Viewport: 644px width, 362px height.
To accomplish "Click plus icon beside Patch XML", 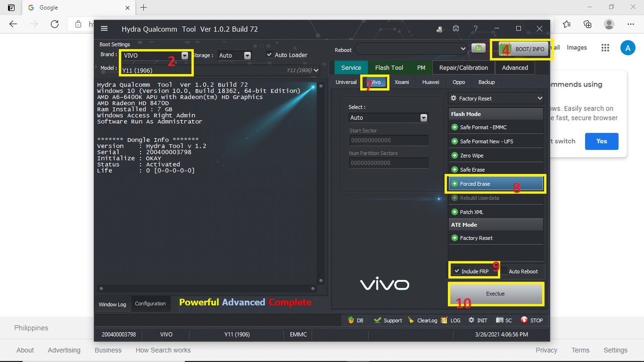I will 455,212.
